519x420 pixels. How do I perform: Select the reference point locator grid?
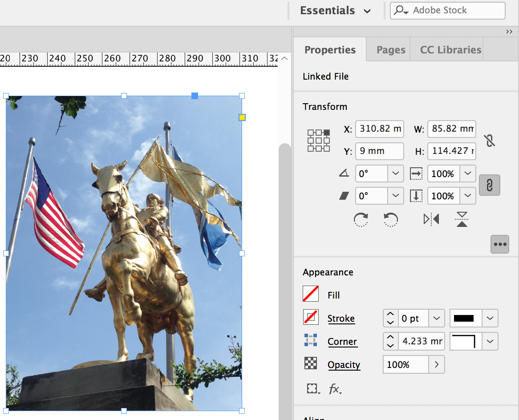318,140
